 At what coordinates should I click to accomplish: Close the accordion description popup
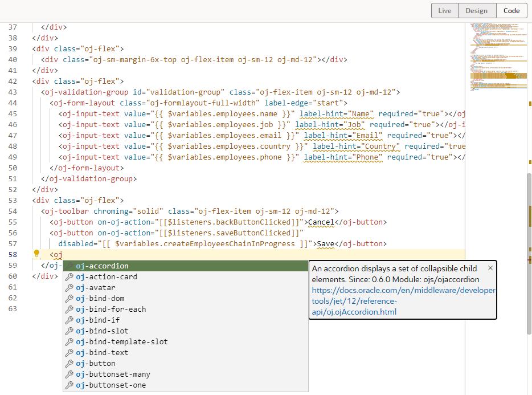(489, 267)
